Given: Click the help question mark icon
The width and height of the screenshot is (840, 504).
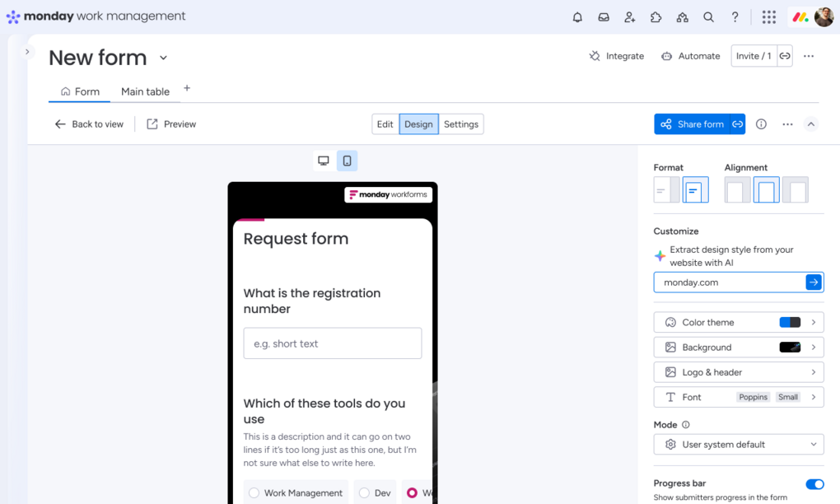Looking at the screenshot, I should 735,16.
